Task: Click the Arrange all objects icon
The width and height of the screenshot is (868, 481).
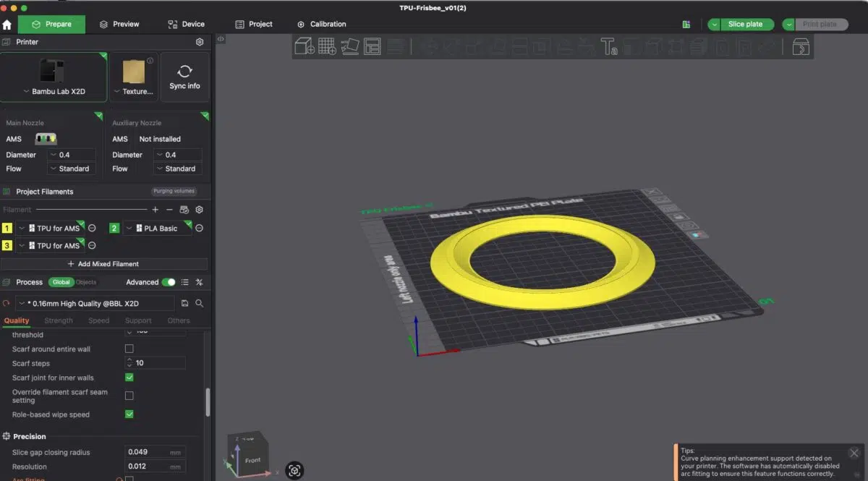Action: [x=373, y=47]
